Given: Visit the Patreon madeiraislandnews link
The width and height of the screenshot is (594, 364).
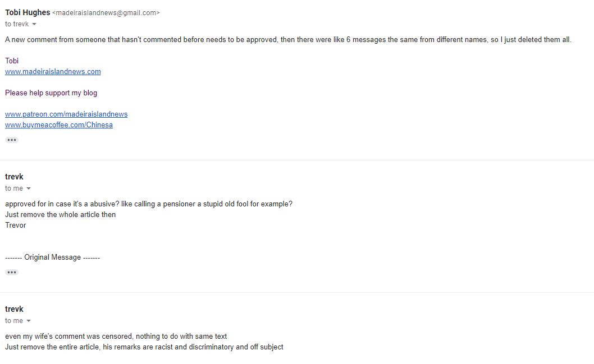Looking at the screenshot, I should click(66, 114).
